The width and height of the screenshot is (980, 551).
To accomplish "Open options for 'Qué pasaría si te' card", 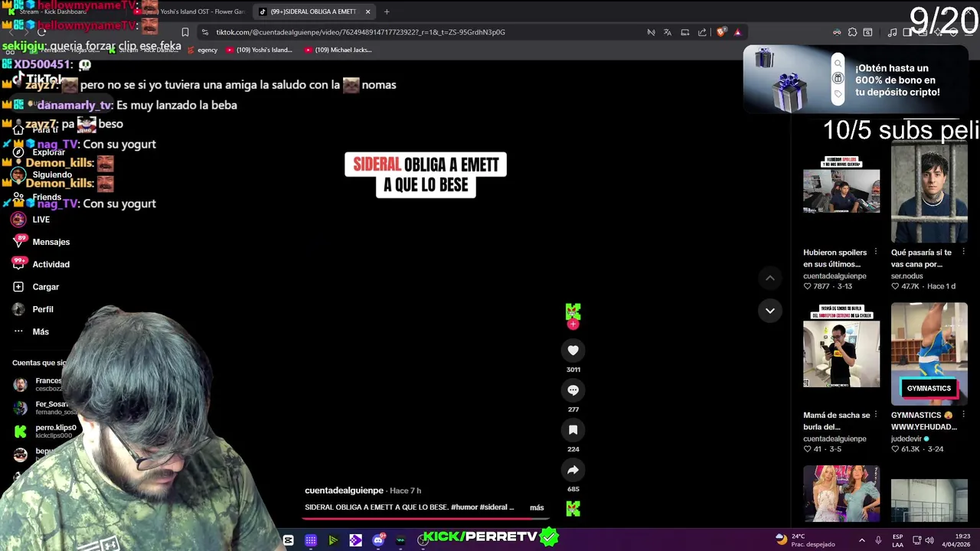I will click(963, 252).
